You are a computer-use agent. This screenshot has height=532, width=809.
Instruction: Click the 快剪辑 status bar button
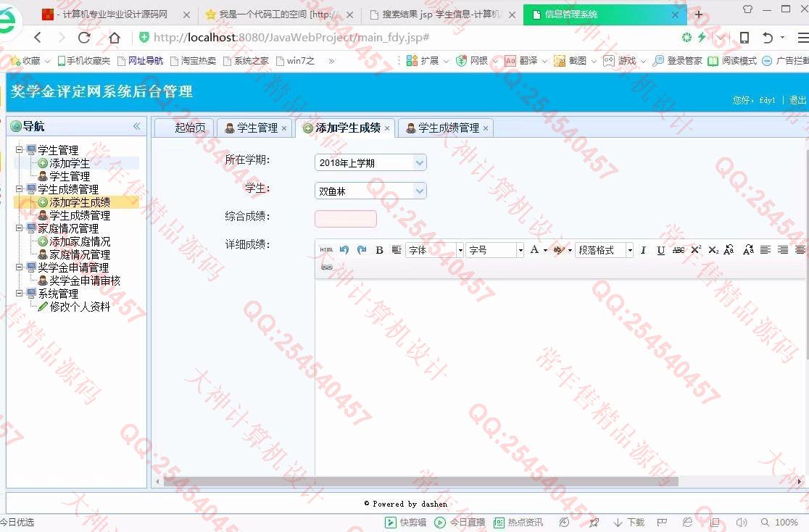[405, 523]
